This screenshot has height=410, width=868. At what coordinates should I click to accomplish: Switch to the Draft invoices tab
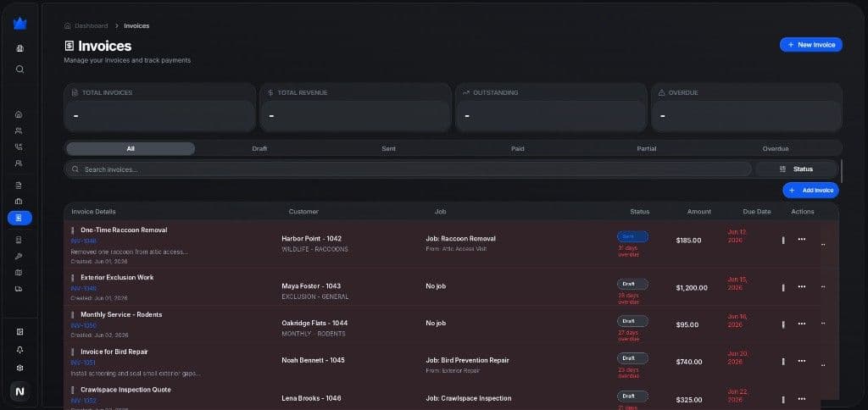[x=259, y=149]
